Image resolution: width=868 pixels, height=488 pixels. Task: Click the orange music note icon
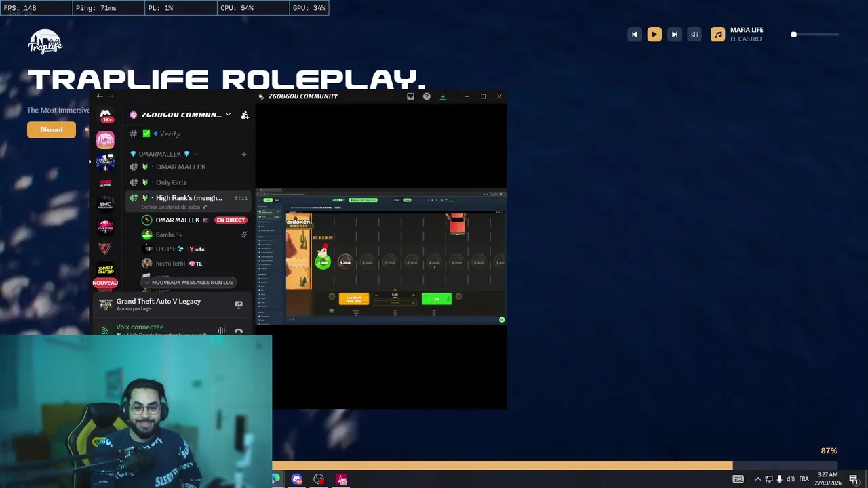coord(717,35)
